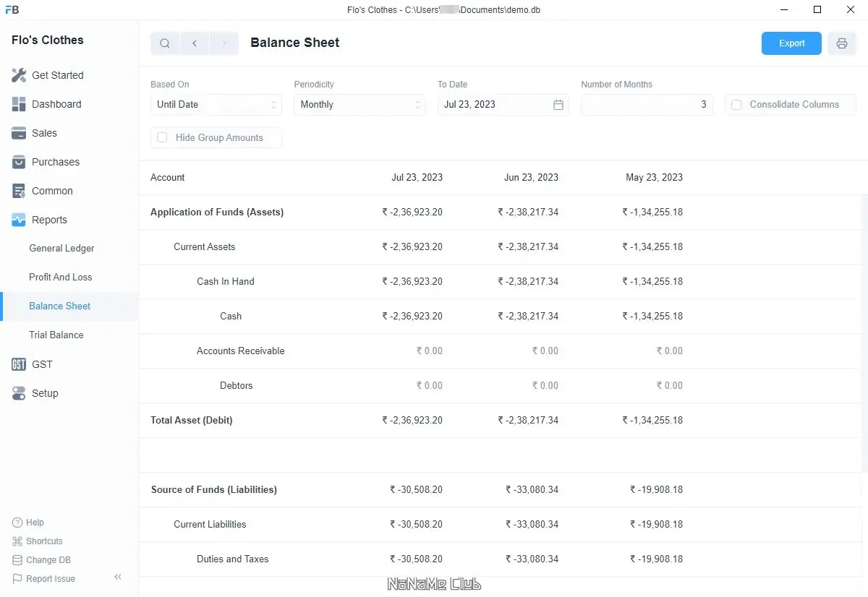
Task: Open the Trial Balance report
Action: (56, 335)
